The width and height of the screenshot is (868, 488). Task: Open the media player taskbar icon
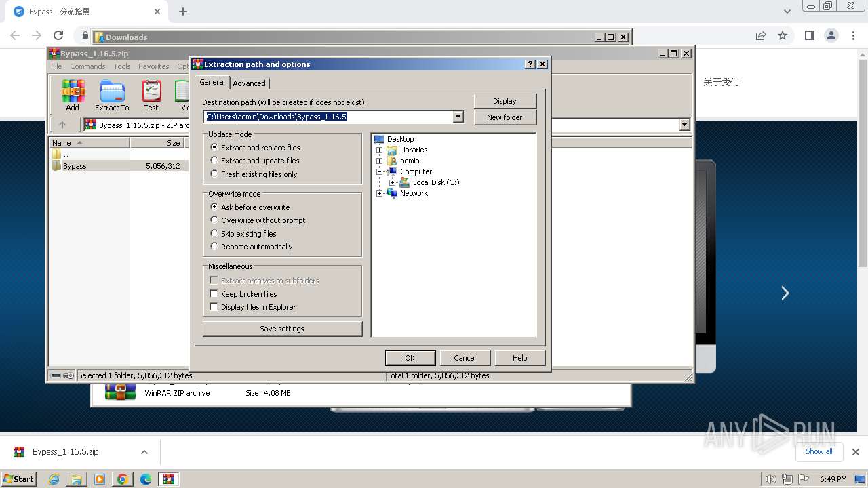point(100,479)
